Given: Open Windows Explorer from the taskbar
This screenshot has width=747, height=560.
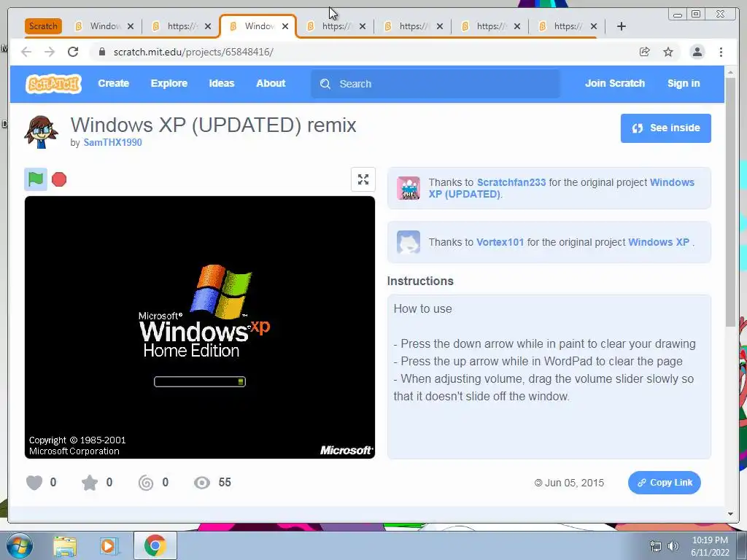Looking at the screenshot, I should [65, 546].
